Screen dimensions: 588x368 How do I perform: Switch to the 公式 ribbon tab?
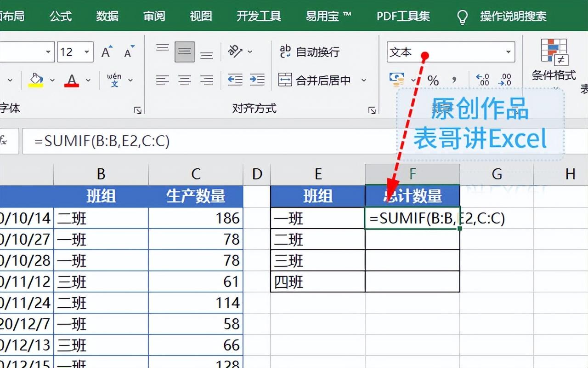(x=61, y=17)
